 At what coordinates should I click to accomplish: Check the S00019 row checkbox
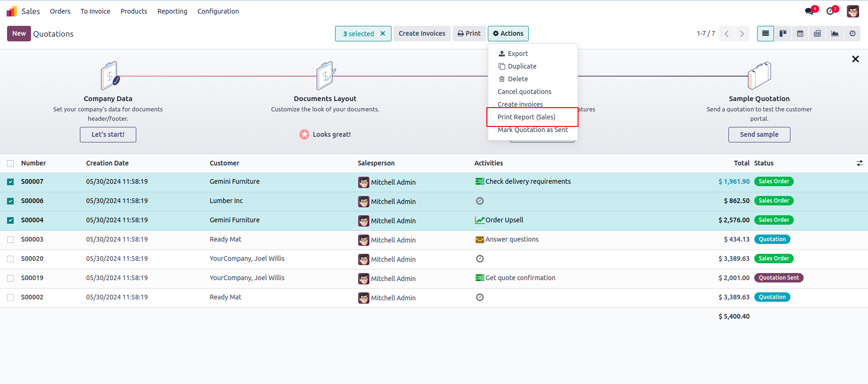coord(10,278)
